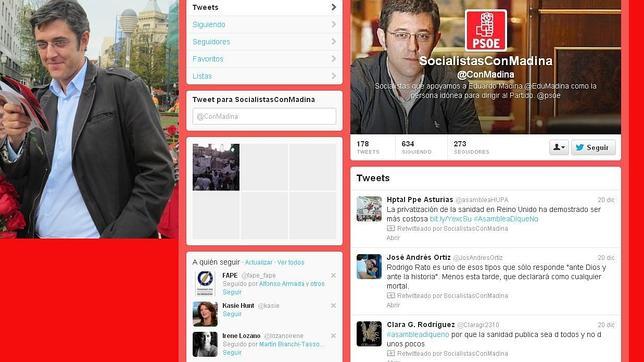
Task: Open Hptal Ppe Asturias profile name
Action: 420,200
